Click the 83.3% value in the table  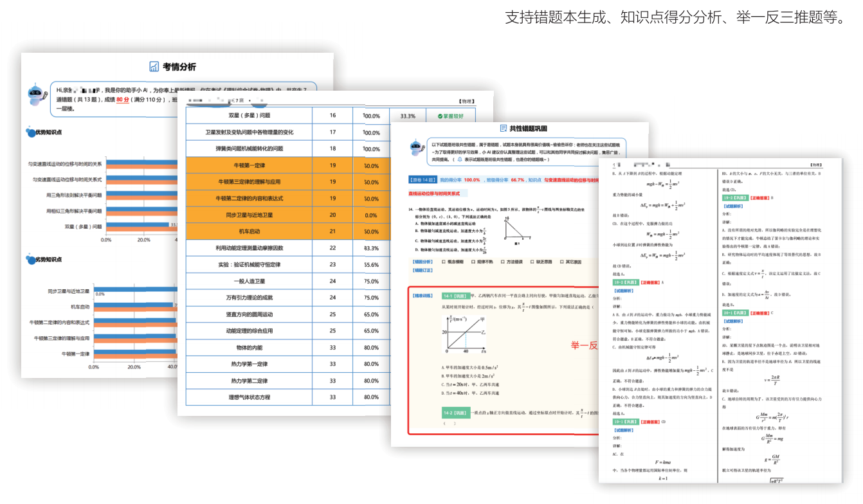coord(371,248)
